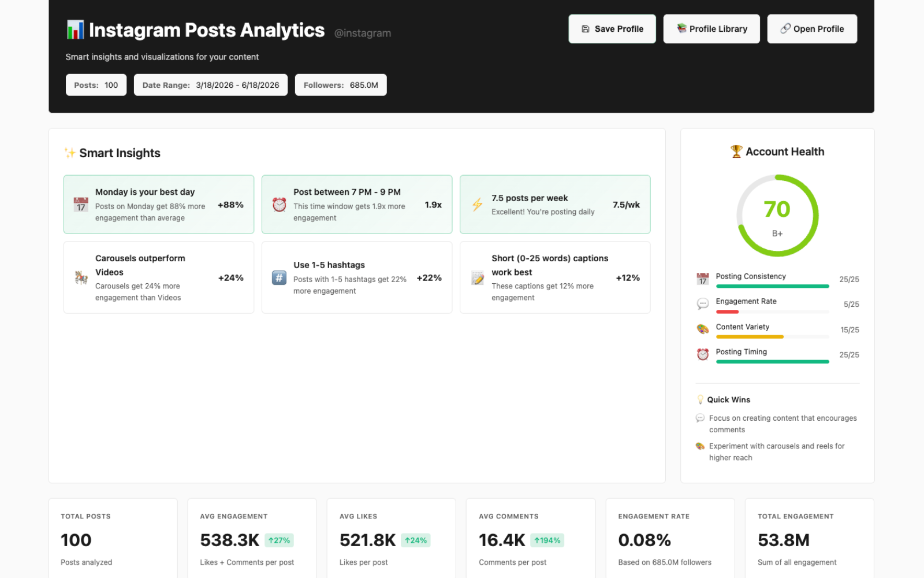Click the Followers: 685.0M badge
This screenshot has width=924, height=578.
point(341,85)
